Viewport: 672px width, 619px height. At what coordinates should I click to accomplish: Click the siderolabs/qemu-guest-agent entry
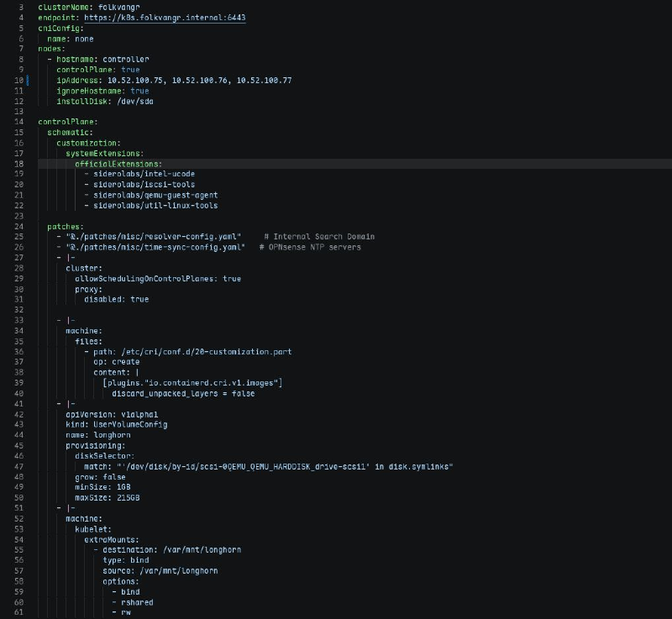(155, 195)
